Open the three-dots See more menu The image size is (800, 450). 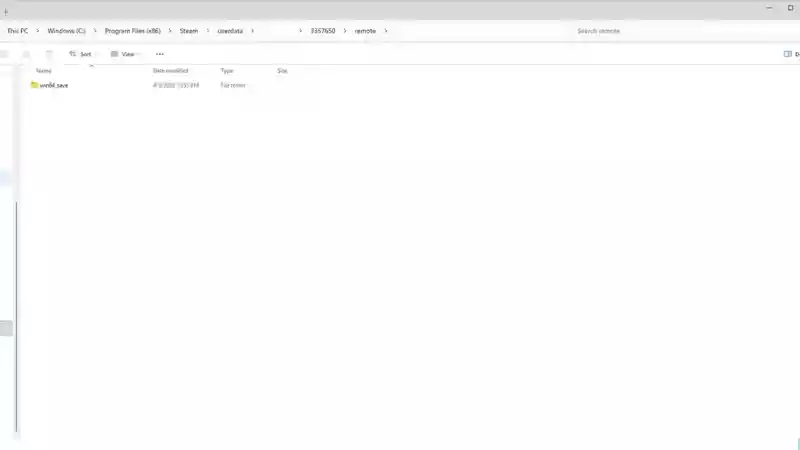click(160, 54)
